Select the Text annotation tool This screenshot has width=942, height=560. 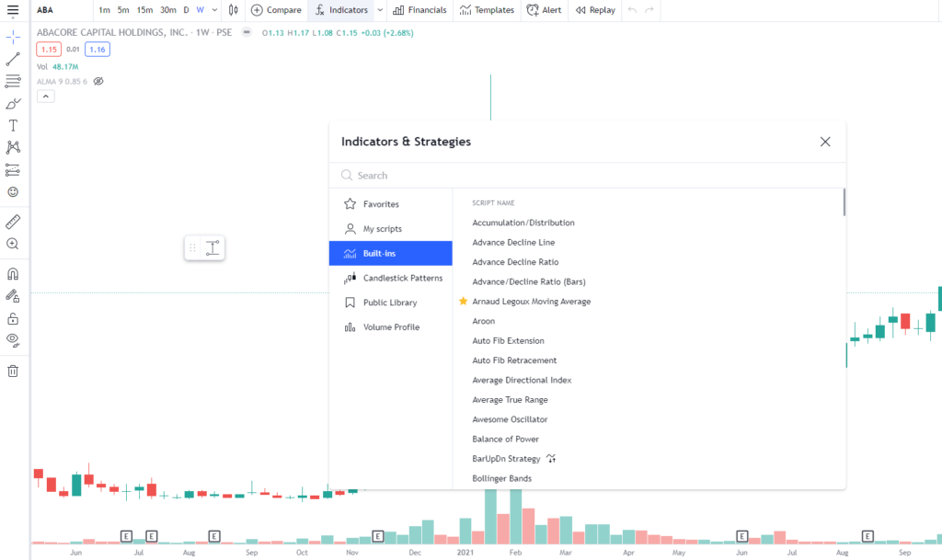[x=13, y=125]
